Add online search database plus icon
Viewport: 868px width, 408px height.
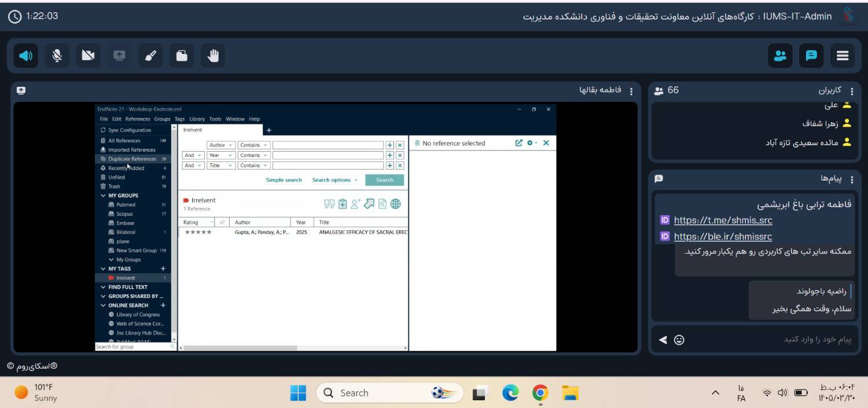pyautogui.click(x=163, y=305)
